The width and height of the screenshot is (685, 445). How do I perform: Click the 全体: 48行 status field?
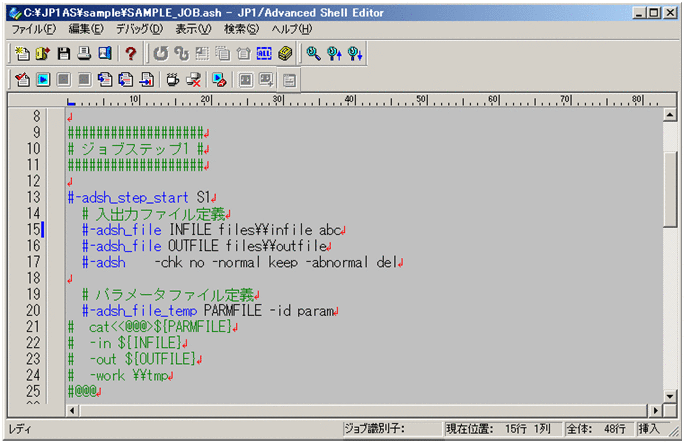click(x=597, y=429)
